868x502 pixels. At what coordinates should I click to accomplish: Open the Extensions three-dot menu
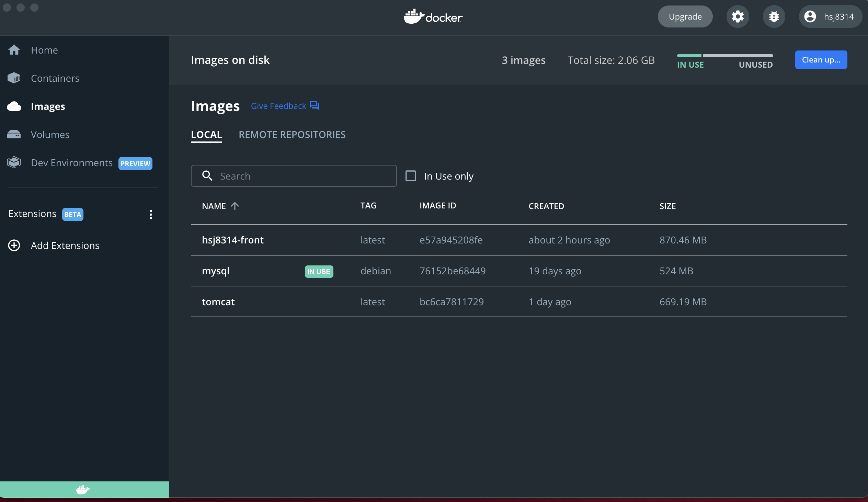point(150,214)
